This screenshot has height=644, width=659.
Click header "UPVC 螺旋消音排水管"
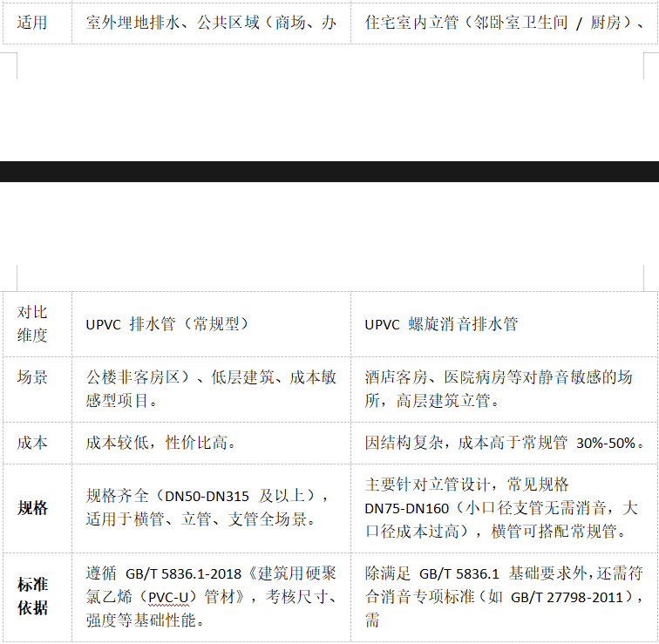pyautogui.click(x=441, y=324)
